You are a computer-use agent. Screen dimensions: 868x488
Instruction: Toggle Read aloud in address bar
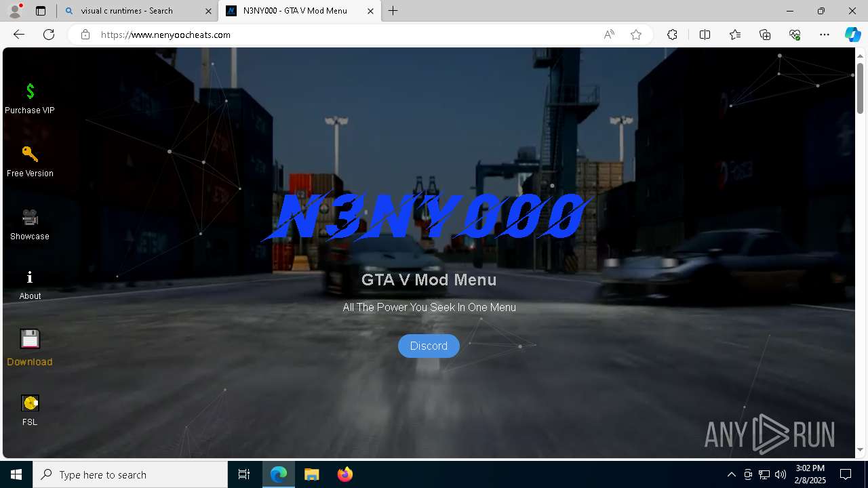click(x=609, y=35)
